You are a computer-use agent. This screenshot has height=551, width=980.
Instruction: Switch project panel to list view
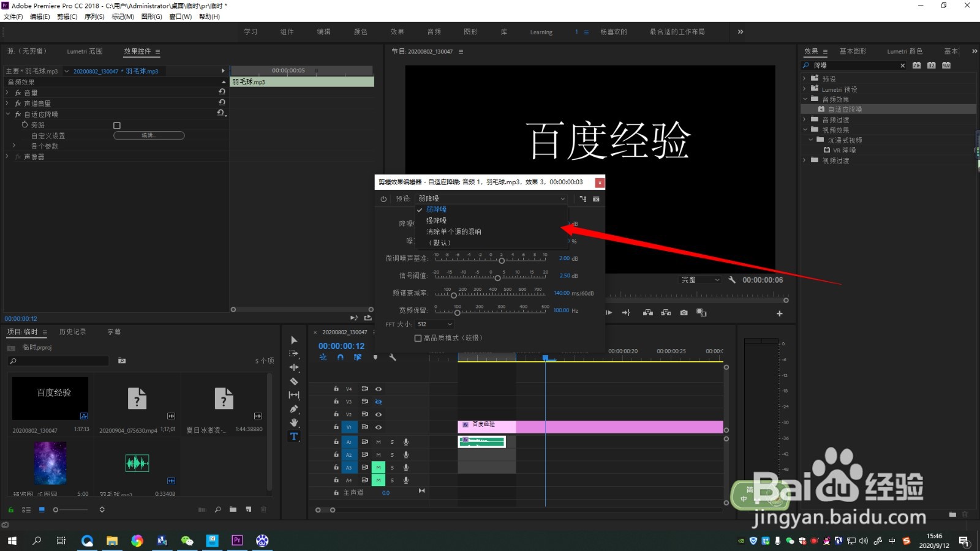26,509
